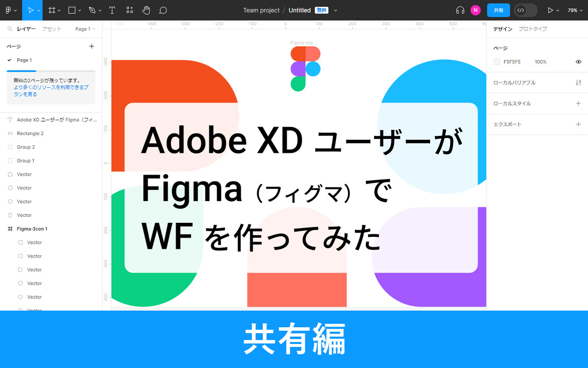Click the Figma-Ico... frame label on canvas
This screenshot has width=588, height=368.
coord(303,43)
